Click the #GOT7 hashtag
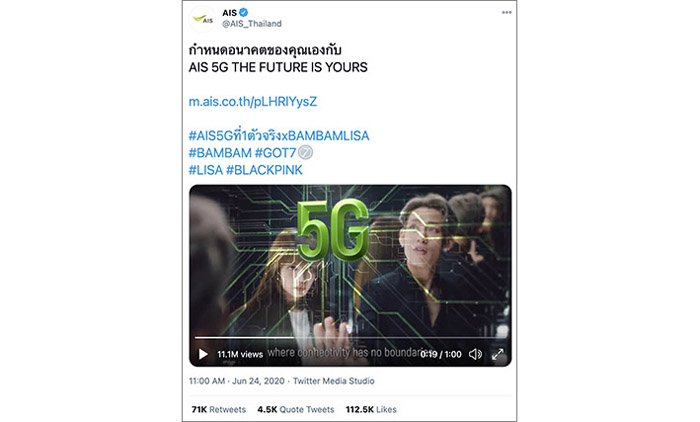Viewport: 700px width, 422px height. [275, 153]
